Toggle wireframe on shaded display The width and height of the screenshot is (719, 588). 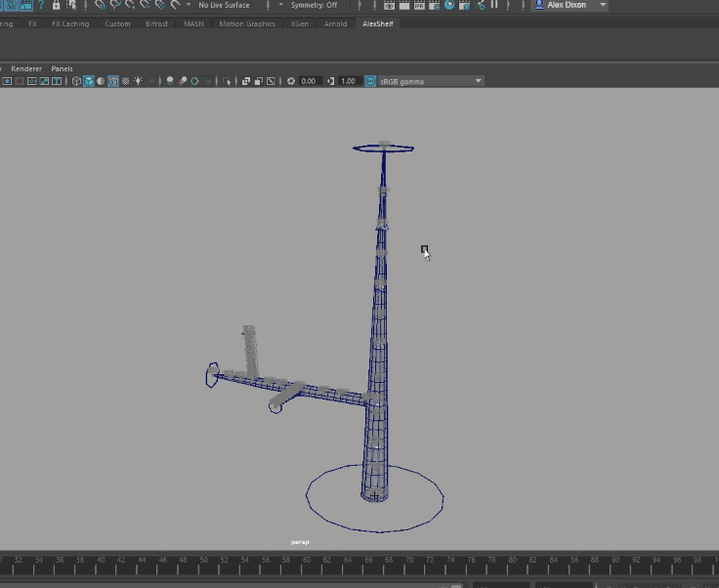click(113, 81)
